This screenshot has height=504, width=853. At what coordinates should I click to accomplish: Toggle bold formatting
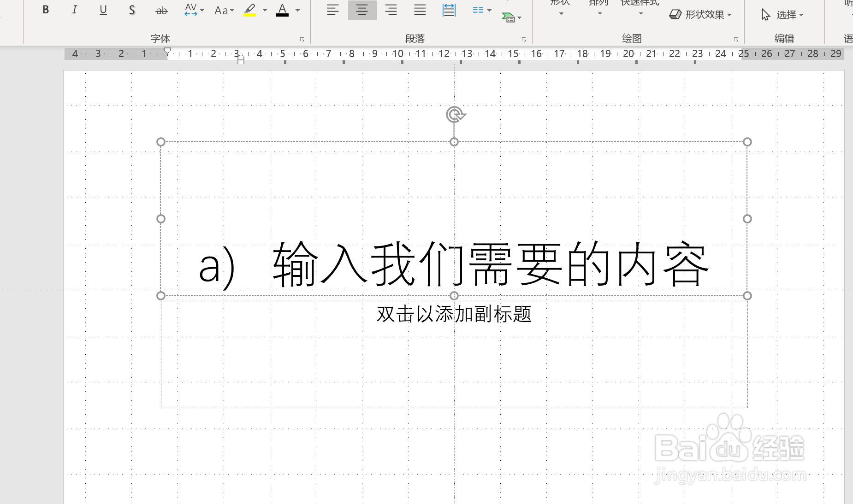click(x=46, y=9)
